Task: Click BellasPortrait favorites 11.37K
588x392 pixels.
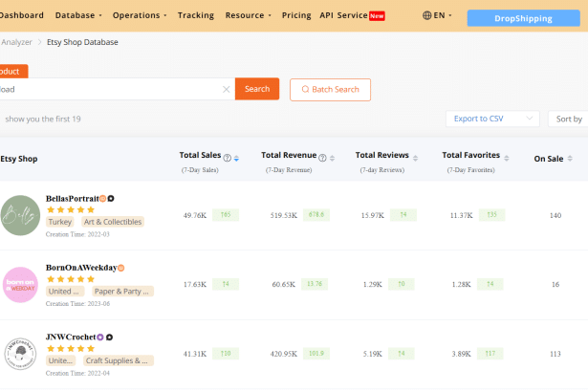Action: [461, 215]
